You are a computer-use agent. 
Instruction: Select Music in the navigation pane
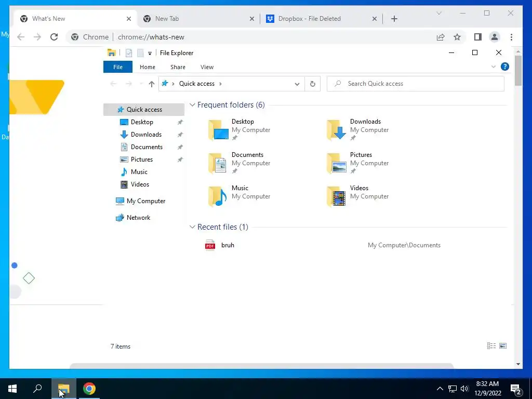click(139, 172)
